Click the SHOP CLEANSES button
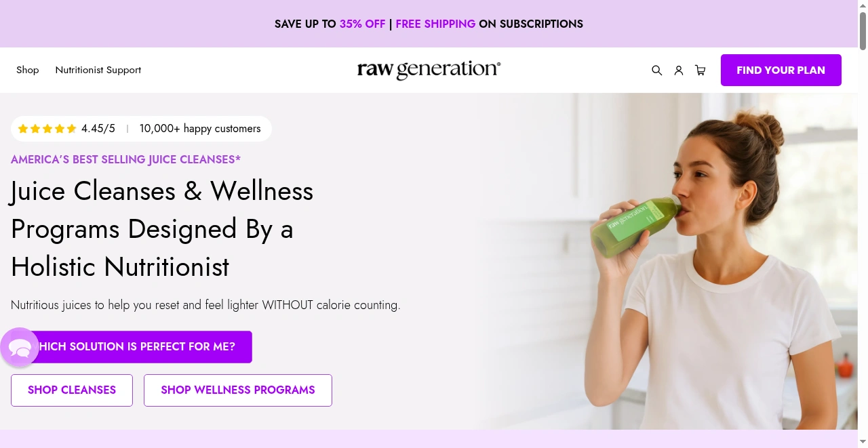 click(72, 390)
